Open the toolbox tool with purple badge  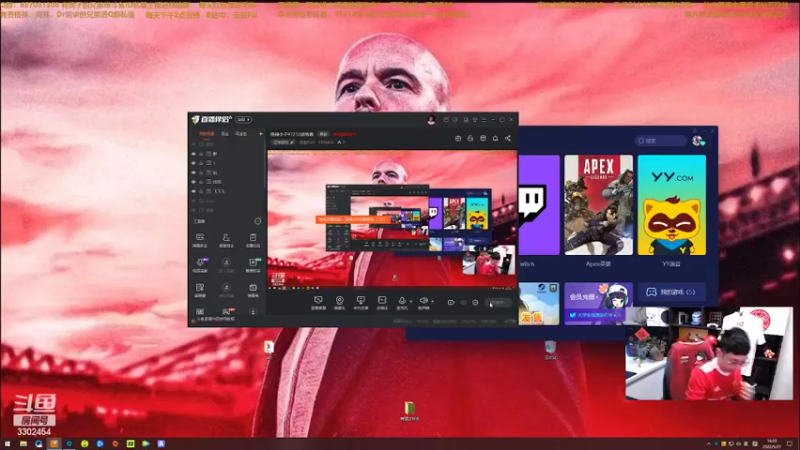click(x=200, y=265)
